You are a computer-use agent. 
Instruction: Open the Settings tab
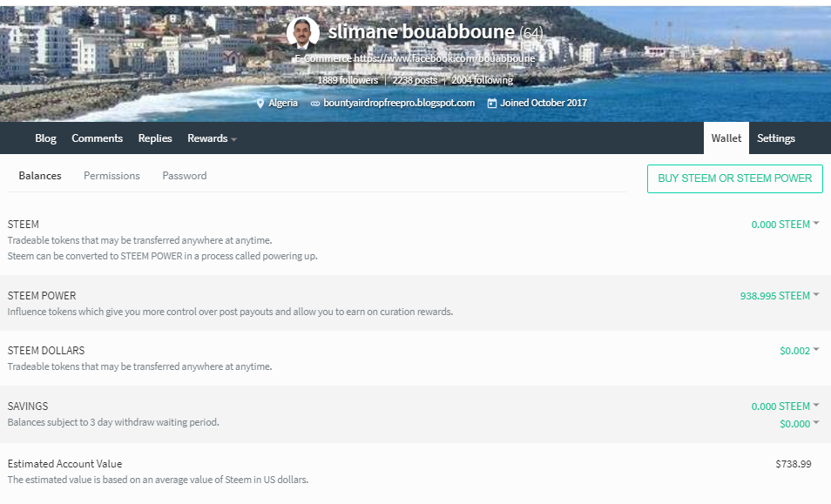775,138
